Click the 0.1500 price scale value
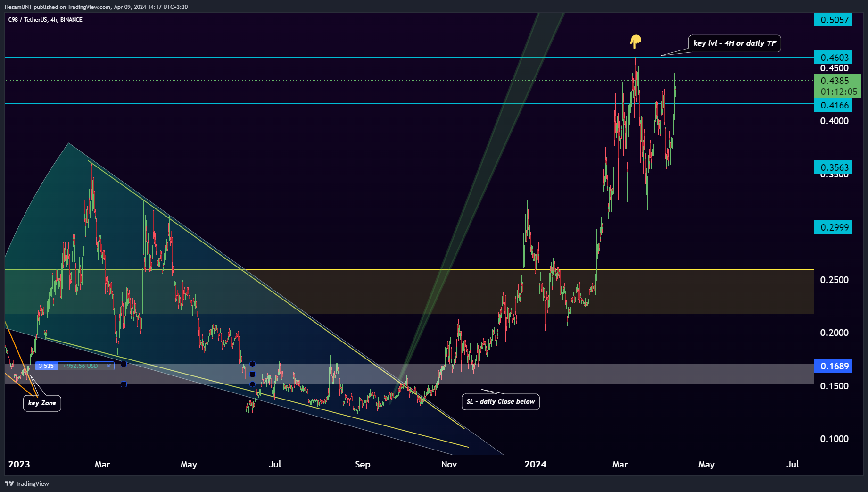Screen dimensions: 868x492 click(834, 386)
